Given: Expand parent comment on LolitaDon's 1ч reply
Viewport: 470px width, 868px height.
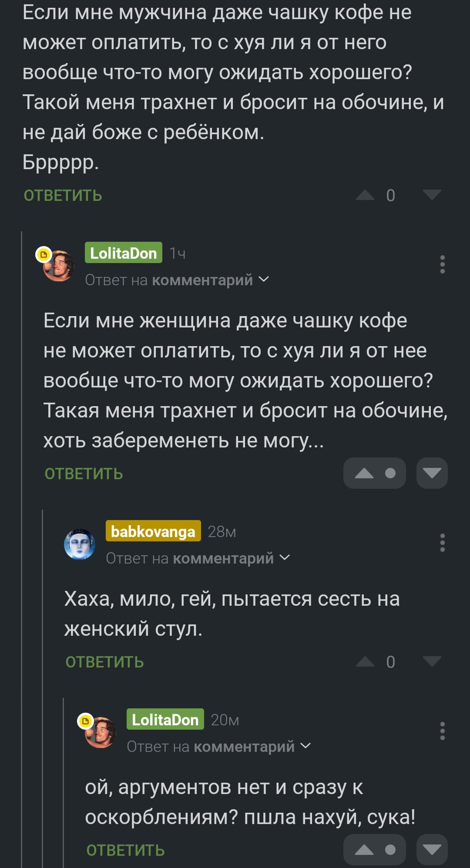Looking at the screenshot, I should tap(177, 280).
